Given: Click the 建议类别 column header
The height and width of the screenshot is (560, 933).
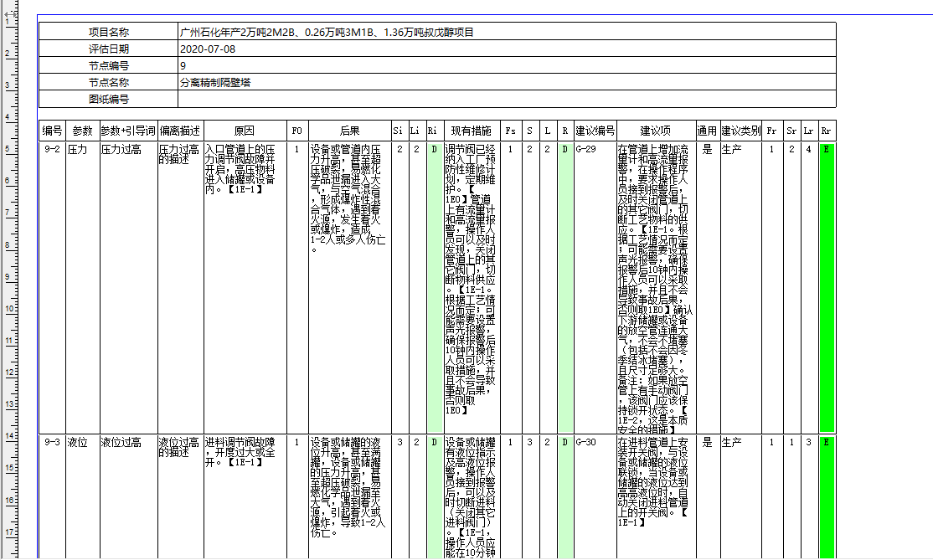Looking at the screenshot, I should point(741,131).
